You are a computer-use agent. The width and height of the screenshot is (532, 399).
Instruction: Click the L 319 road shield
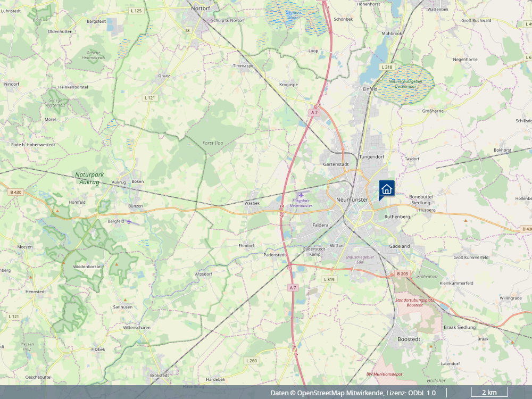329,279
